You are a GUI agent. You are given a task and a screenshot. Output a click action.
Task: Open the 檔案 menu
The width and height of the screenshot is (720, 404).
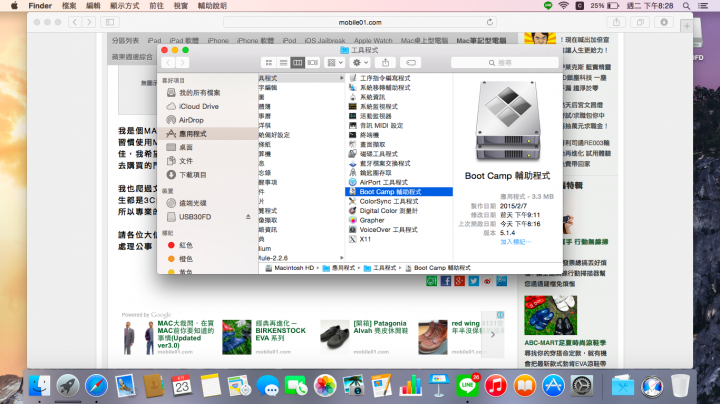pos(69,6)
